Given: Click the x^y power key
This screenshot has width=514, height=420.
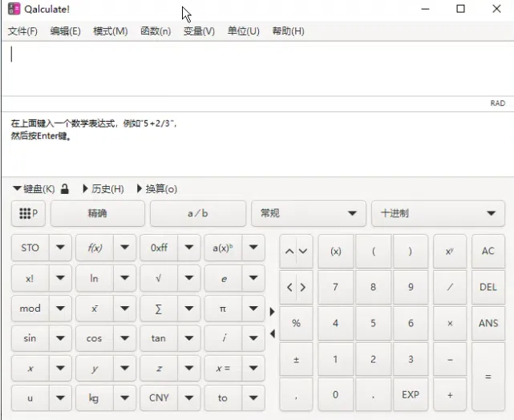Looking at the screenshot, I should pyautogui.click(x=449, y=252).
